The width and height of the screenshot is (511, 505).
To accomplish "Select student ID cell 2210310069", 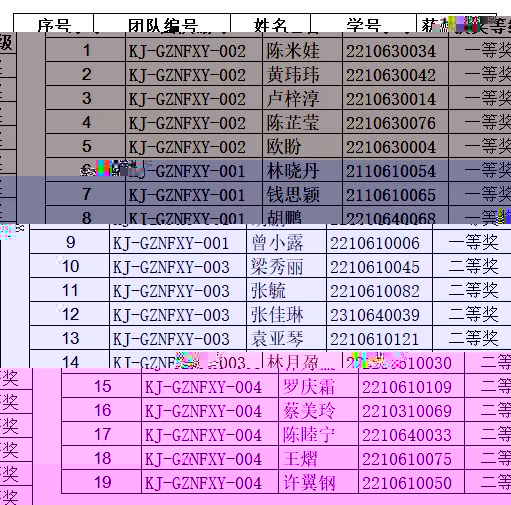I will pyautogui.click(x=411, y=410).
